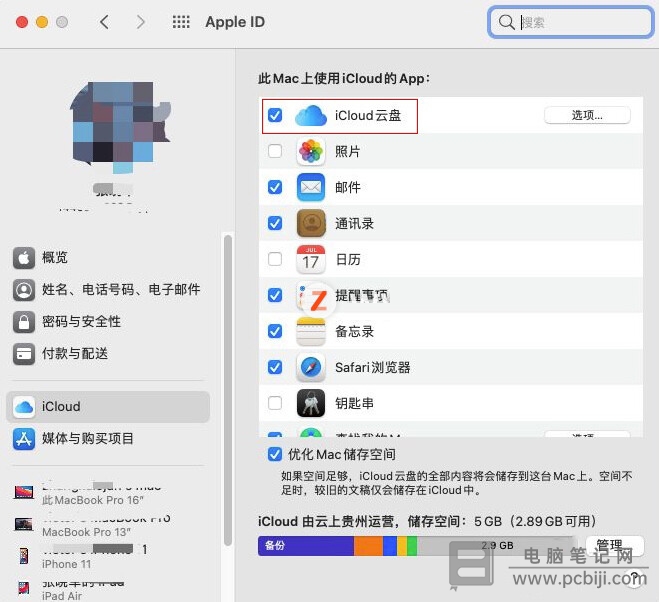
Task: Uncheck the iCloud 云盘 checkbox
Action: tap(275, 115)
